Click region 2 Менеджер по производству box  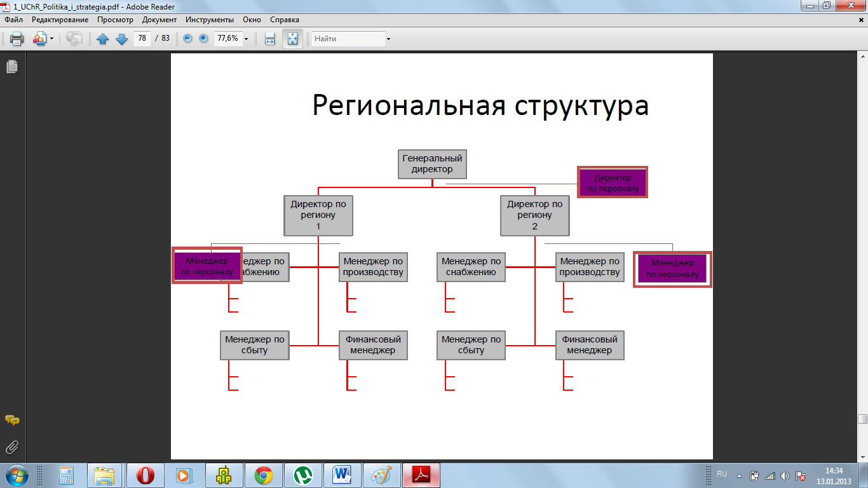[x=590, y=267]
